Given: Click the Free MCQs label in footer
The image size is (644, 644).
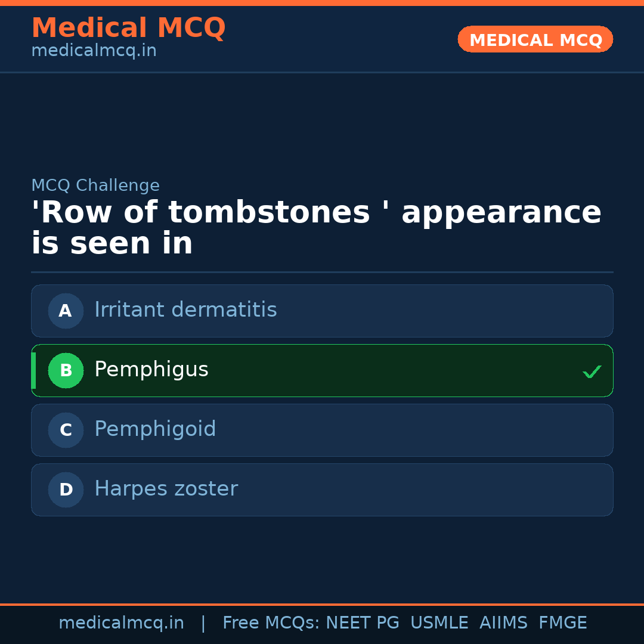Looking at the screenshot, I should (x=271, y=623).
